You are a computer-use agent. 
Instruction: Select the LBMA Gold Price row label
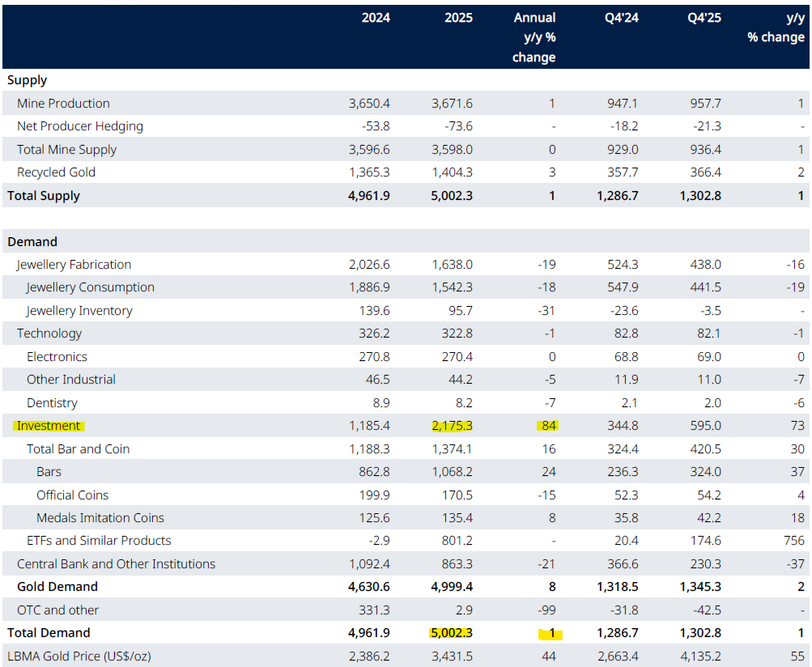point(79,656)
